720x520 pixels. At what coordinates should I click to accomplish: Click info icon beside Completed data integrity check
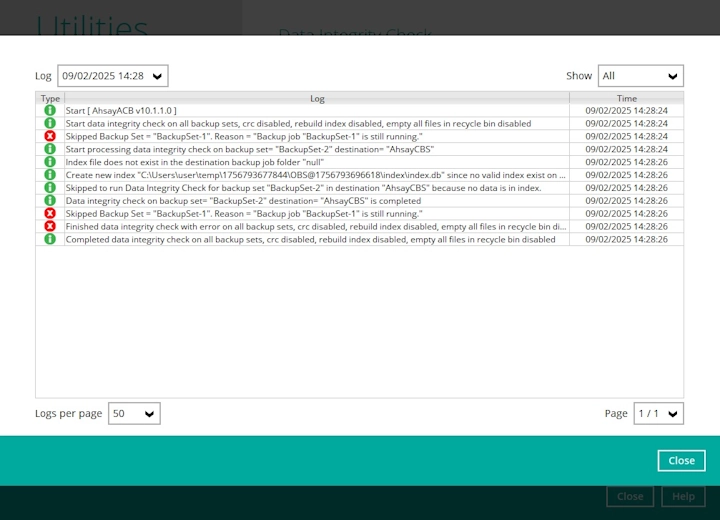pyautogui.click(x=50, y=240)
